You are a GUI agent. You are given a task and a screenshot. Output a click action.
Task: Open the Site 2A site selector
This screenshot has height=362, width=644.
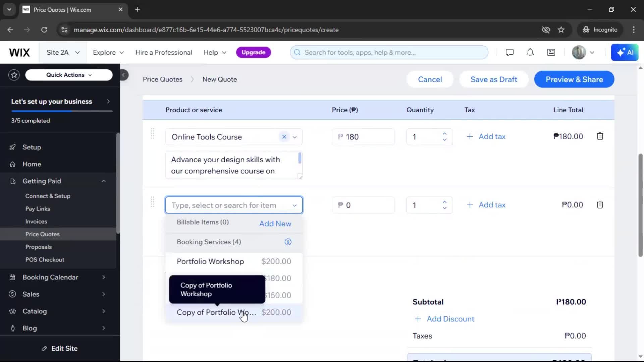pyautogui.click(x=63, y=53)
